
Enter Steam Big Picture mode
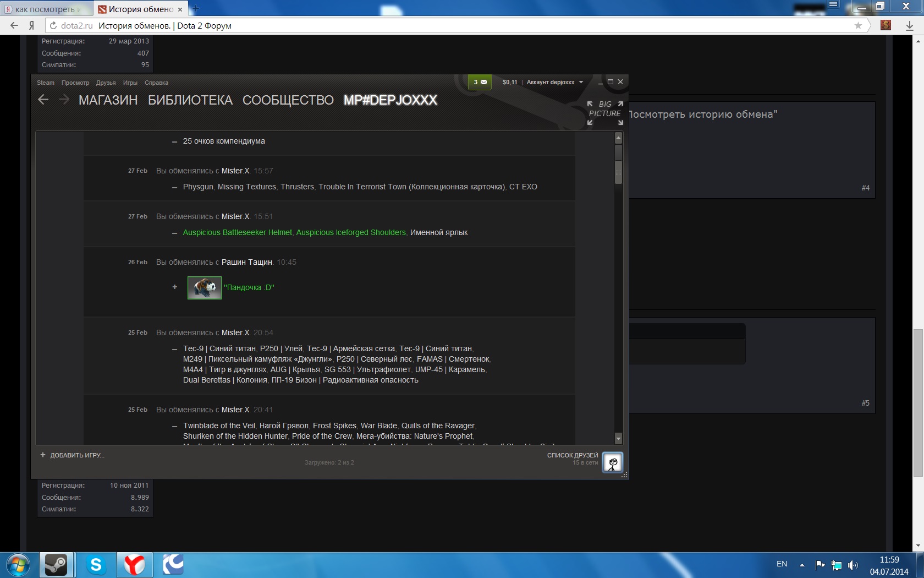[x=605, y=112]
